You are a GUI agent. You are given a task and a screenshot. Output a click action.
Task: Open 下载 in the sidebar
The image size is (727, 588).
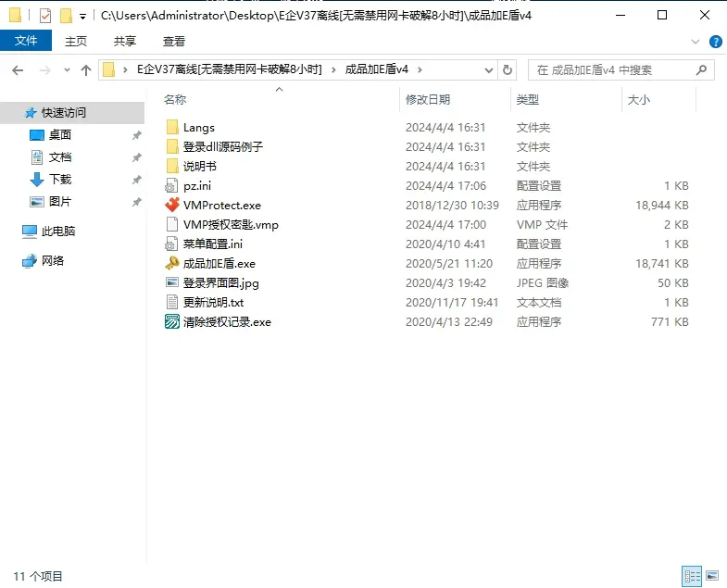point(60,180)
